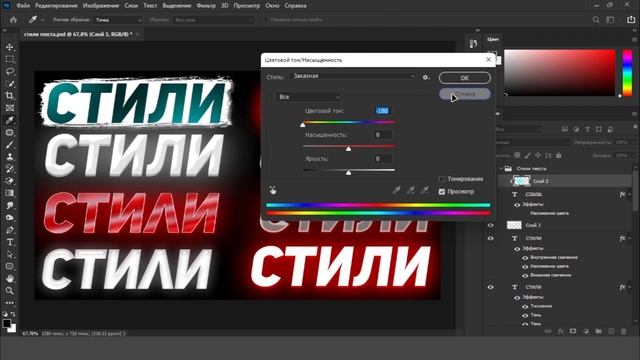640x360 pixels.
Task: Click the Насыщенность slider handle
Action: (348, 149)
